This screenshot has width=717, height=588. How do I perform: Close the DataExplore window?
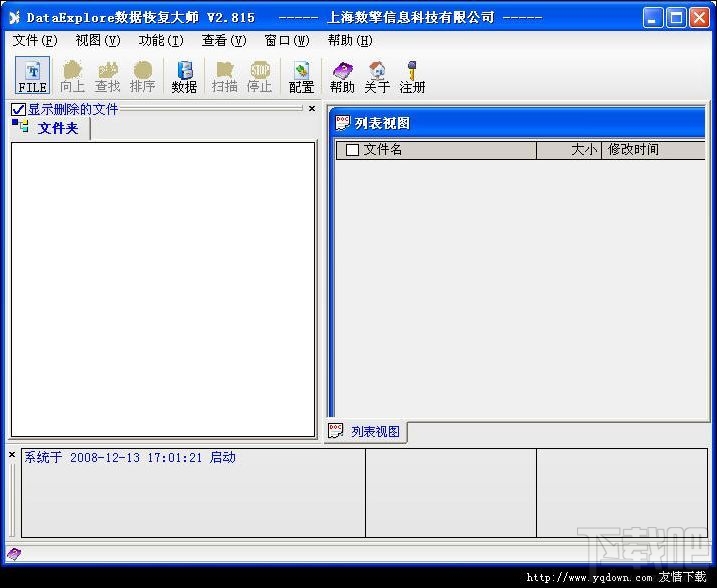point(700,18)
